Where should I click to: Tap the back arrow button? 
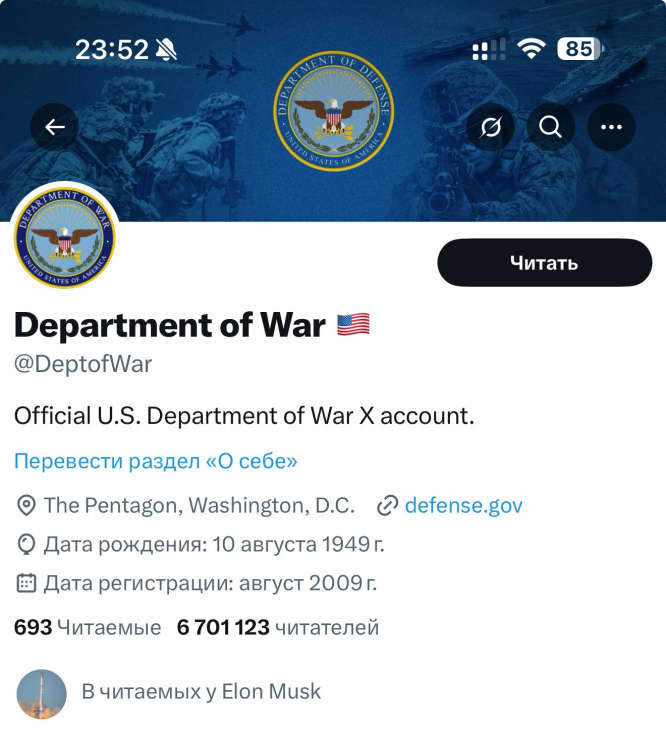coord(55,127)
